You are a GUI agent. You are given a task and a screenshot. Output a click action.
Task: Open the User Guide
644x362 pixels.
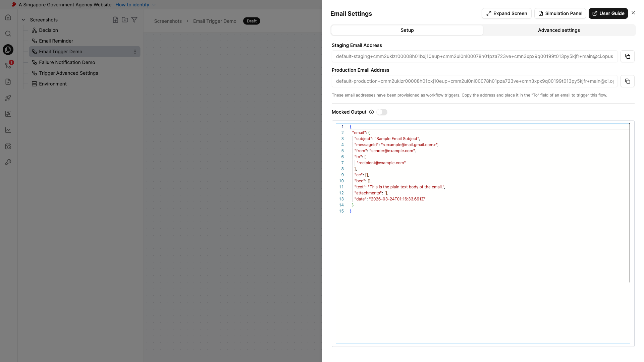pyautogui.click(x=608, y=13)
